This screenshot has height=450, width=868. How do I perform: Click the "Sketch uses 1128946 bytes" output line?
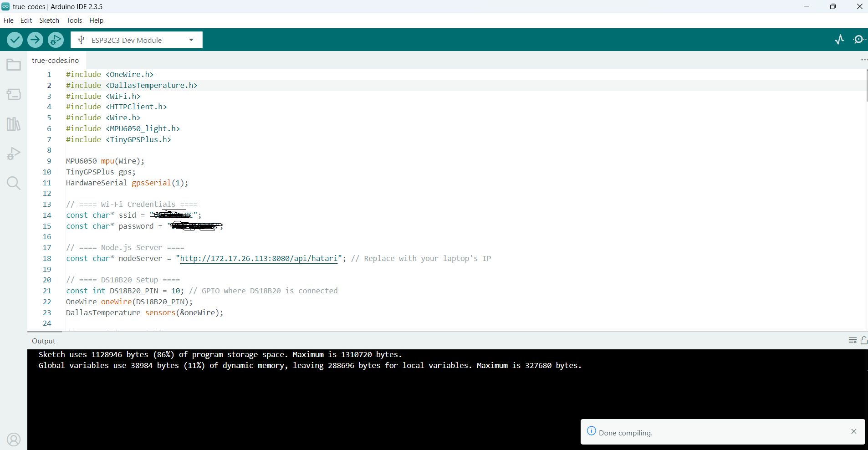pos(220,354)
